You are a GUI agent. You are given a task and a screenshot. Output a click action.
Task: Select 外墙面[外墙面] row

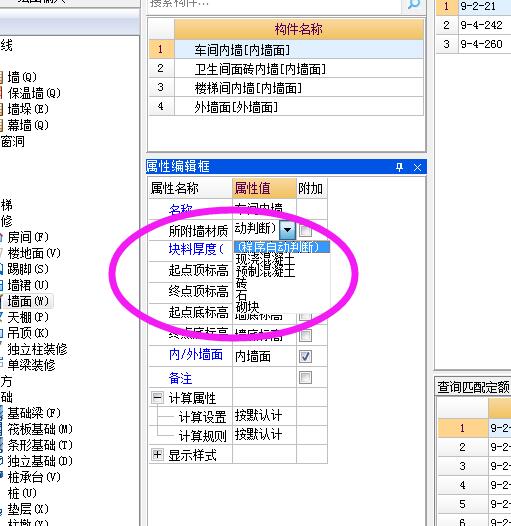click(286, 107)
